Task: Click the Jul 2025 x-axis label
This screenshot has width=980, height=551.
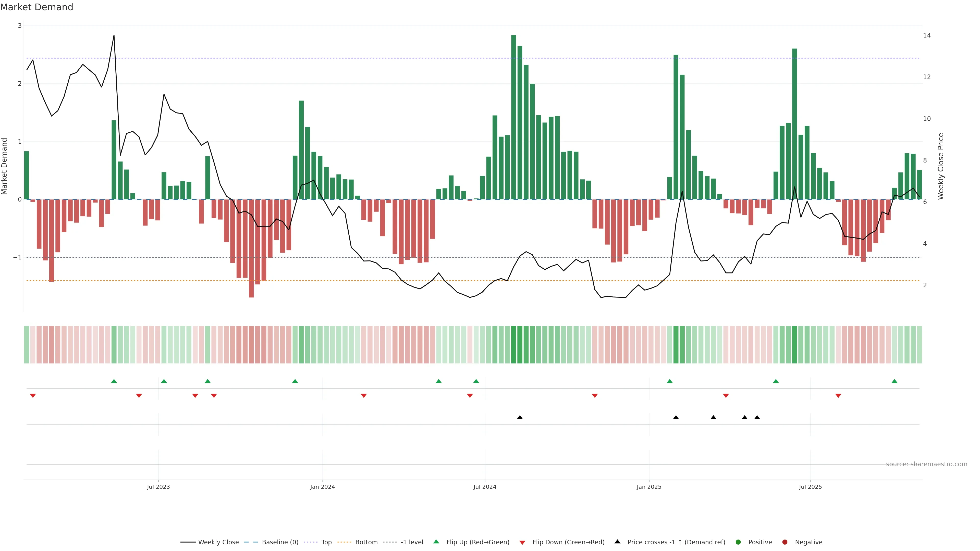Action: point(810,487)
